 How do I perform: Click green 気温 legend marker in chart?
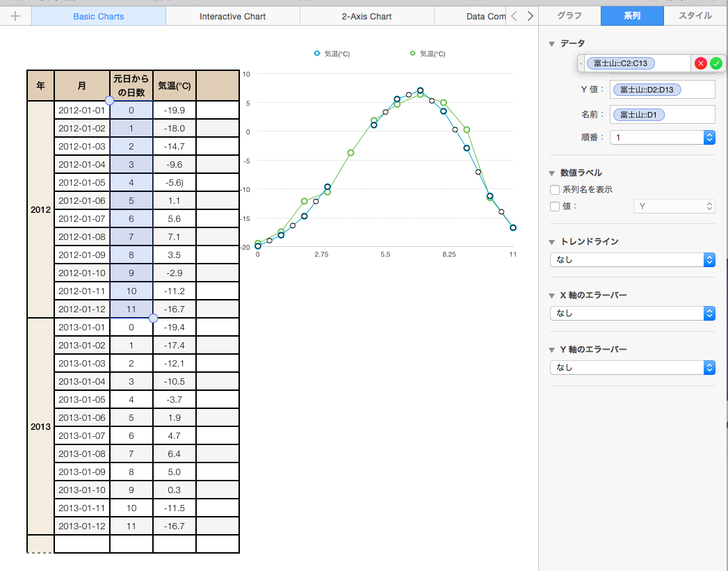pyautogui.click(x=412, y=54)
